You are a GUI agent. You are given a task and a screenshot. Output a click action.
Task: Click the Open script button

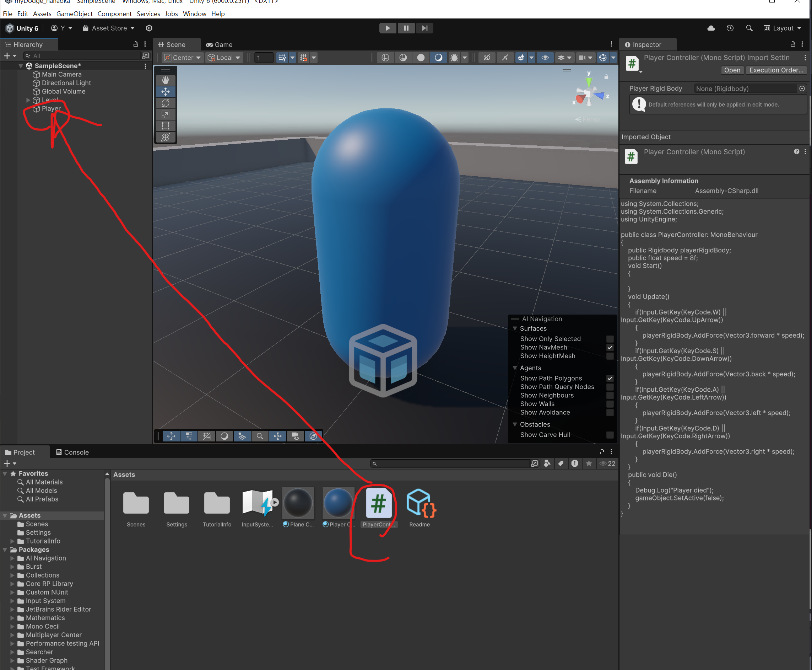pos(732,70)
